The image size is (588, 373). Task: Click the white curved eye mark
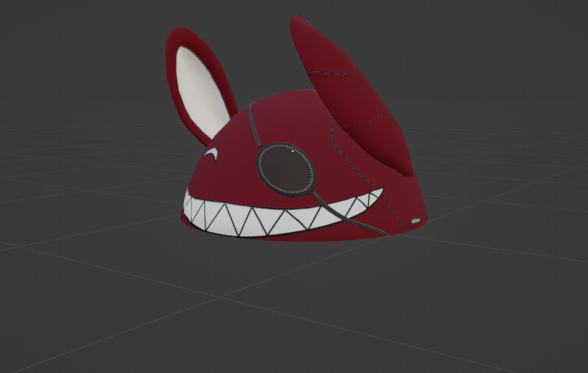[x=211, y=153]
